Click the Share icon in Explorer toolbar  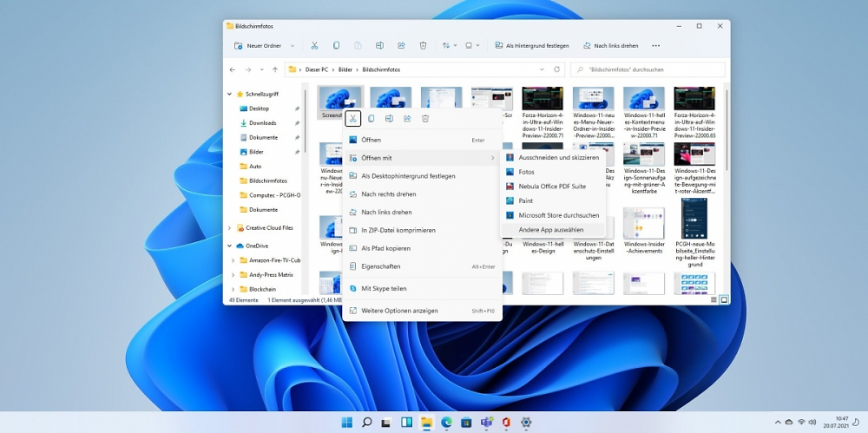pos(401,45)
